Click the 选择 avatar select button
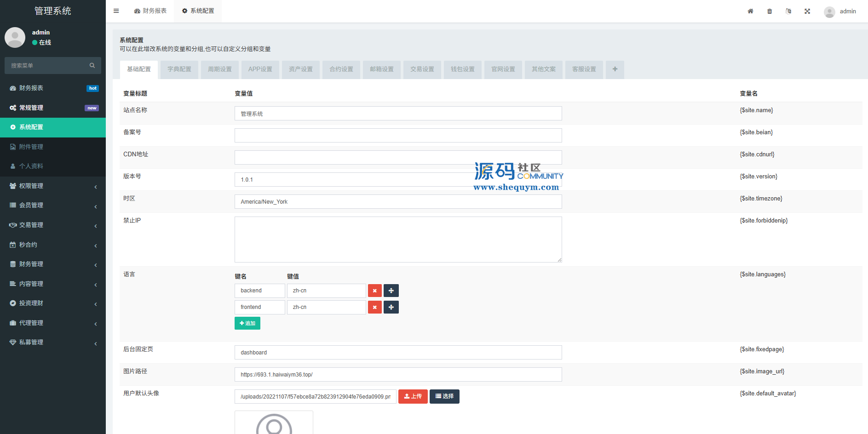 coord(444,396)
